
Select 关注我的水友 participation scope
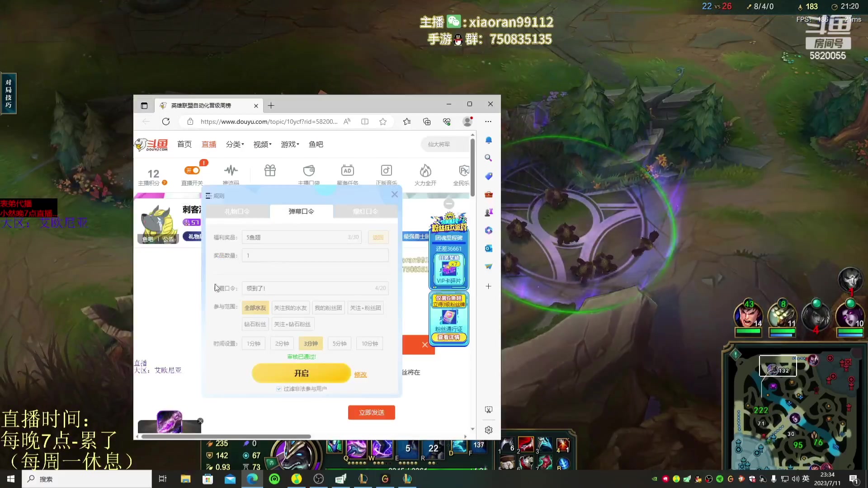290,308
